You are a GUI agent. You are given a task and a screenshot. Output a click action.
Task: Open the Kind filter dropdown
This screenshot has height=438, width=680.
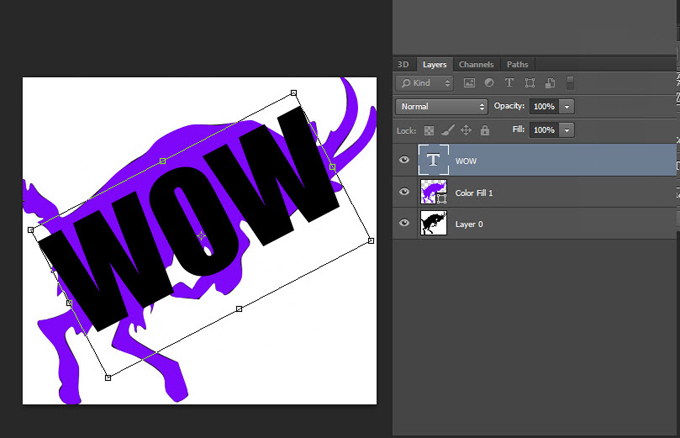[425, 83]
